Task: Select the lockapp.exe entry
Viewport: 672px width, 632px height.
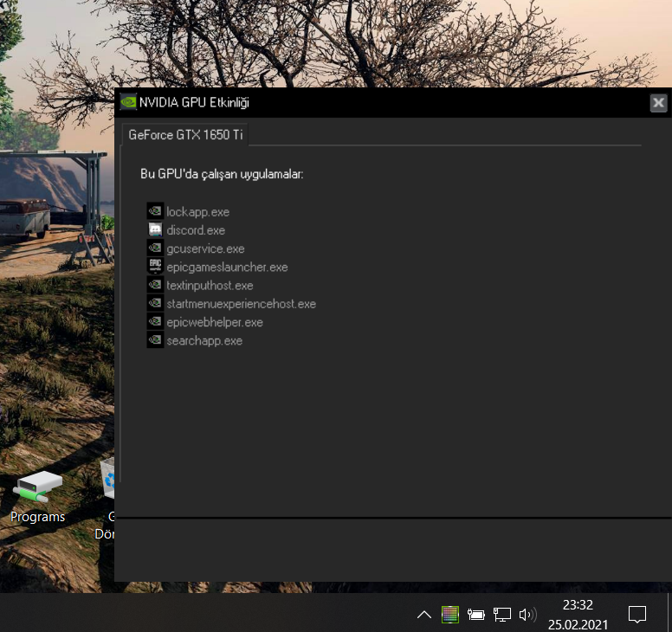Action: 197,211
